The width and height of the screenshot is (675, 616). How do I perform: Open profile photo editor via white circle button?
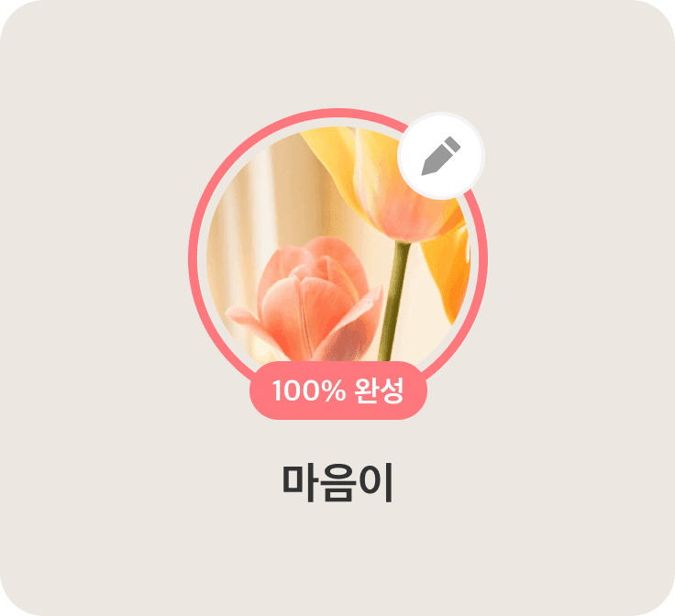(x=441, y=156)
